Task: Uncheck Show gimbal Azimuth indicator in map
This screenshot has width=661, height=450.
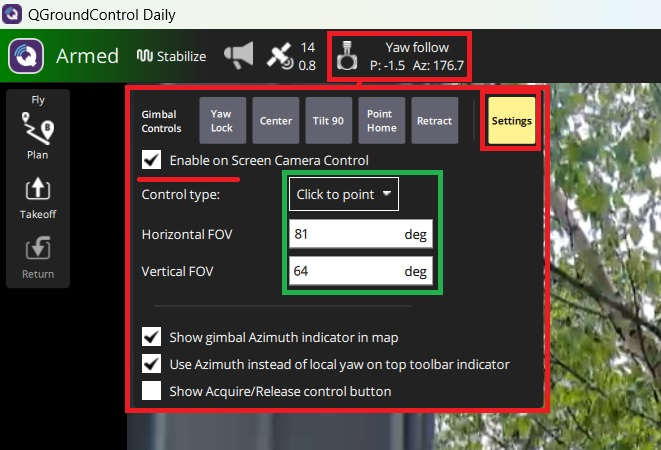Action: tap(152, 337)
